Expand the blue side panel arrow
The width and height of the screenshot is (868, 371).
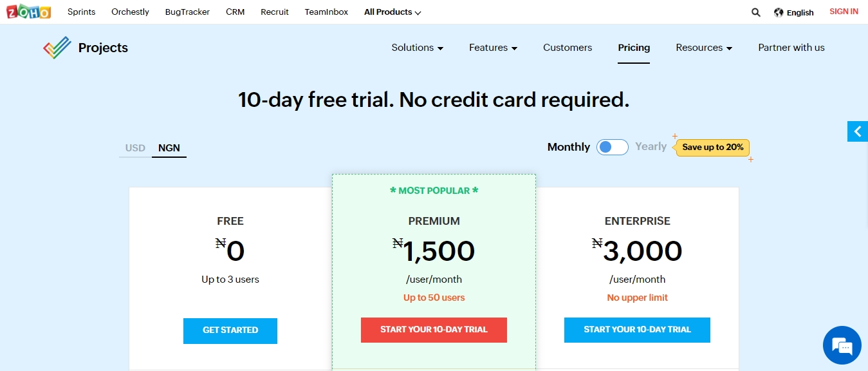tap(858, 131)
